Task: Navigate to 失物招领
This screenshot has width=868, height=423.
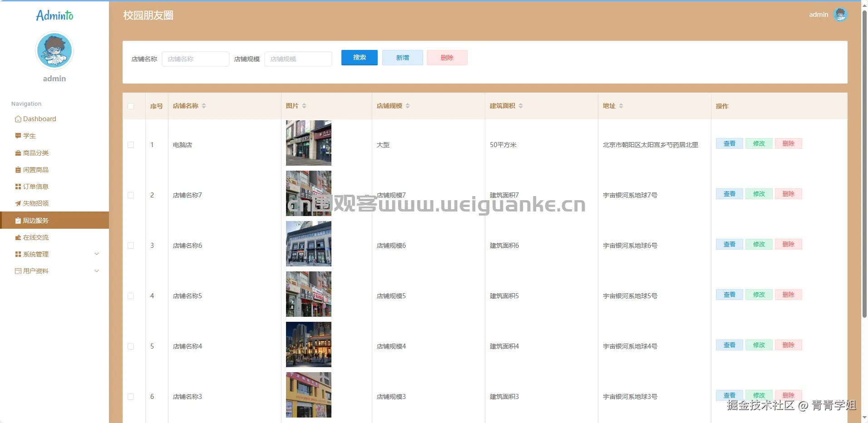Action: click(54, 203)
